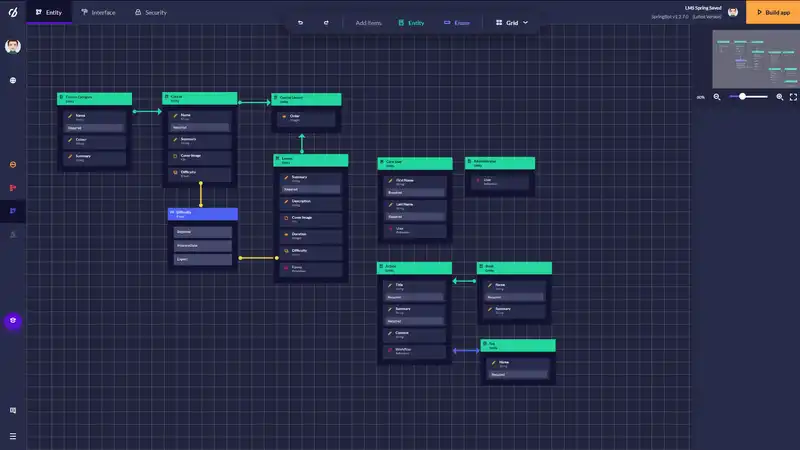This screenshot has height=450, width=800.
Task: Open the hamburger menu in the sidebar
Action: coord(12,436)
